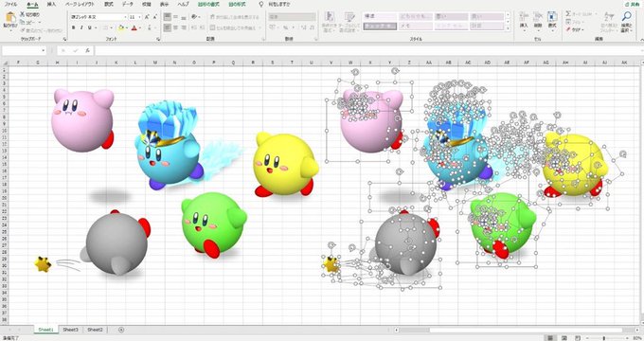Click the increase font size icon
The image size is (644, 341).
point(147,17)
